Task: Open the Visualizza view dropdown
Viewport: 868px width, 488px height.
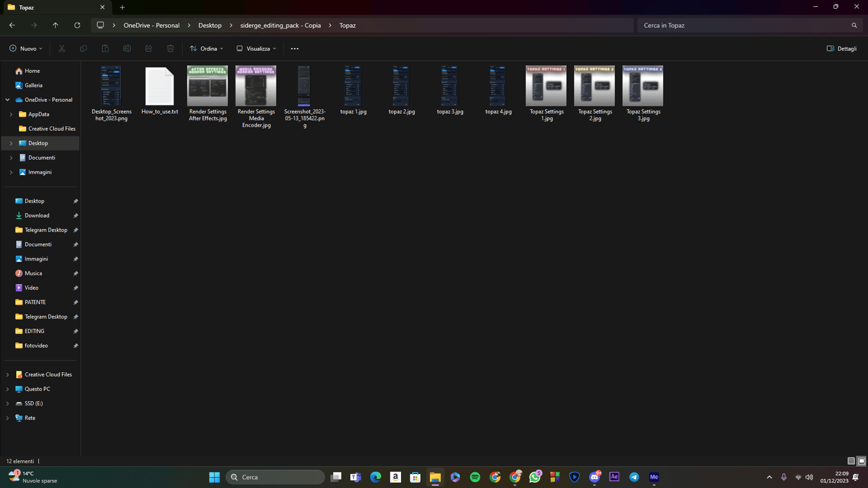Action: (x=256, y=49)
